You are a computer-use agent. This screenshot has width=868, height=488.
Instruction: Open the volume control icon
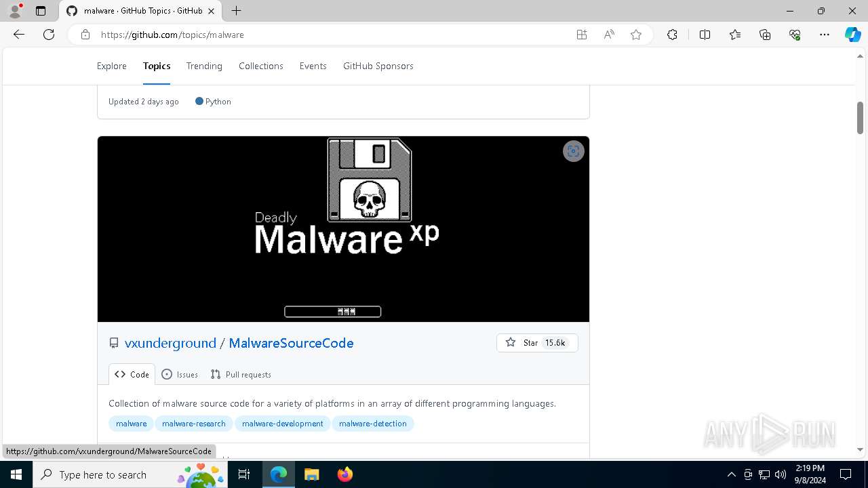(781, 474)
